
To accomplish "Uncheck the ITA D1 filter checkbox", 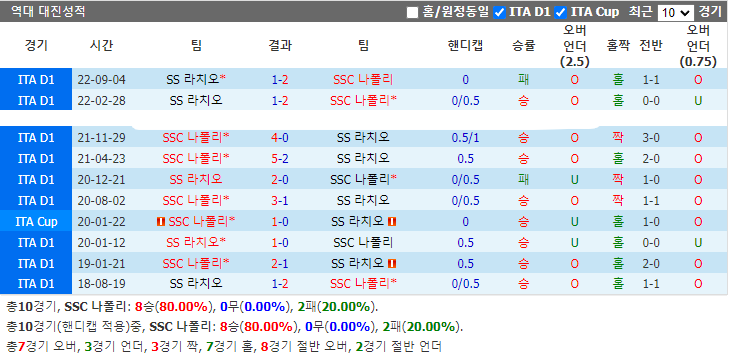I will (499, 12).
